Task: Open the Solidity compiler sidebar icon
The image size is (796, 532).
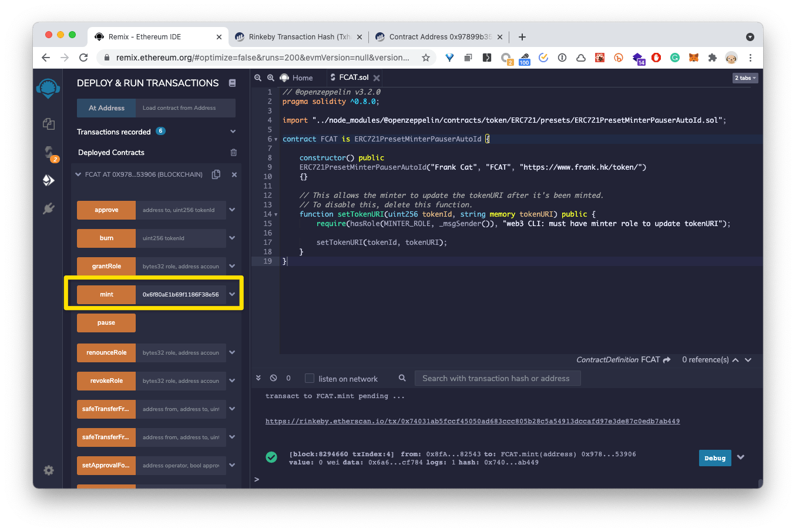Action: [49, 153]
